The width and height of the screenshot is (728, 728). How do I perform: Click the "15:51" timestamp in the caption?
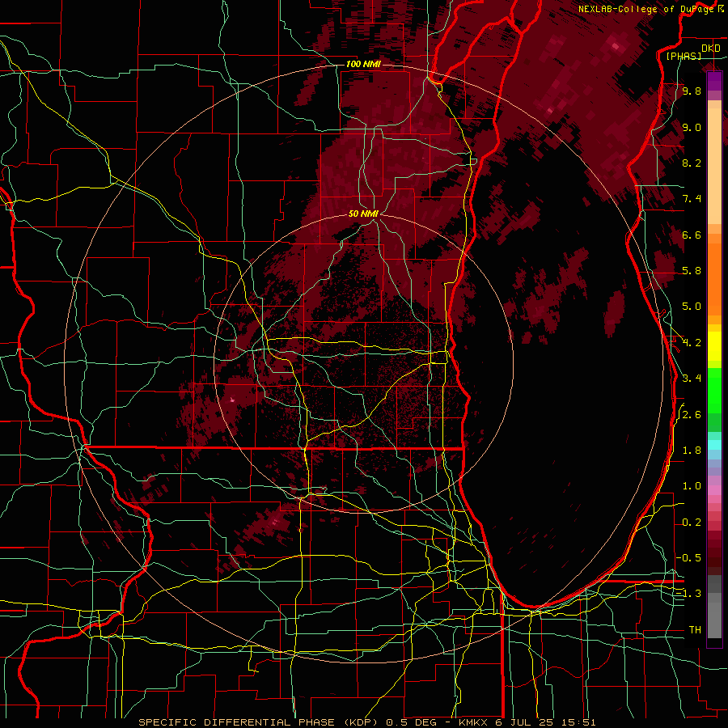pos(578,722)
